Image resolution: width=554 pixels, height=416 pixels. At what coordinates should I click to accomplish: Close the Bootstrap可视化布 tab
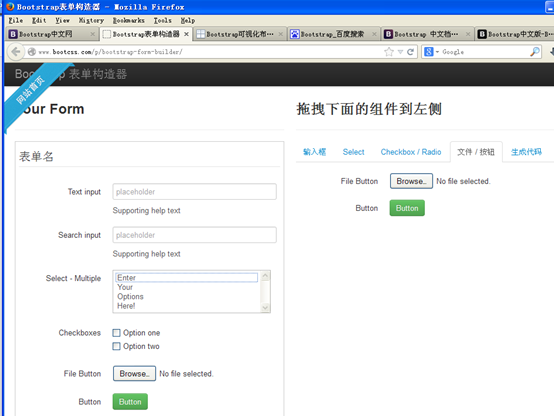click(x=281, y=34)
